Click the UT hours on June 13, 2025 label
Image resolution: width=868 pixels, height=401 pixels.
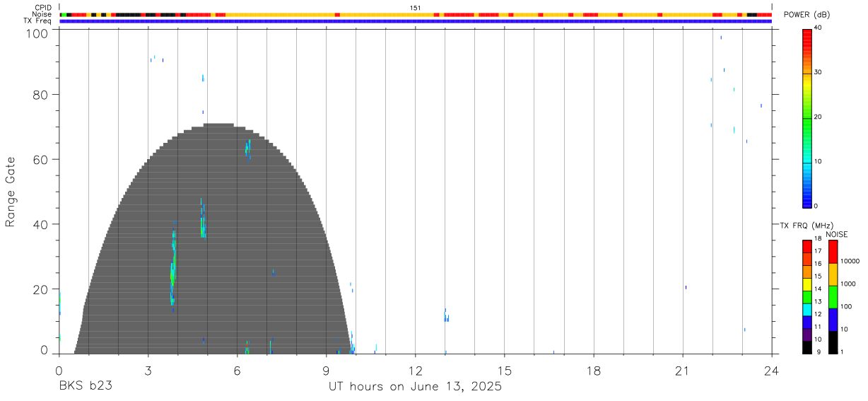point(415,387)
